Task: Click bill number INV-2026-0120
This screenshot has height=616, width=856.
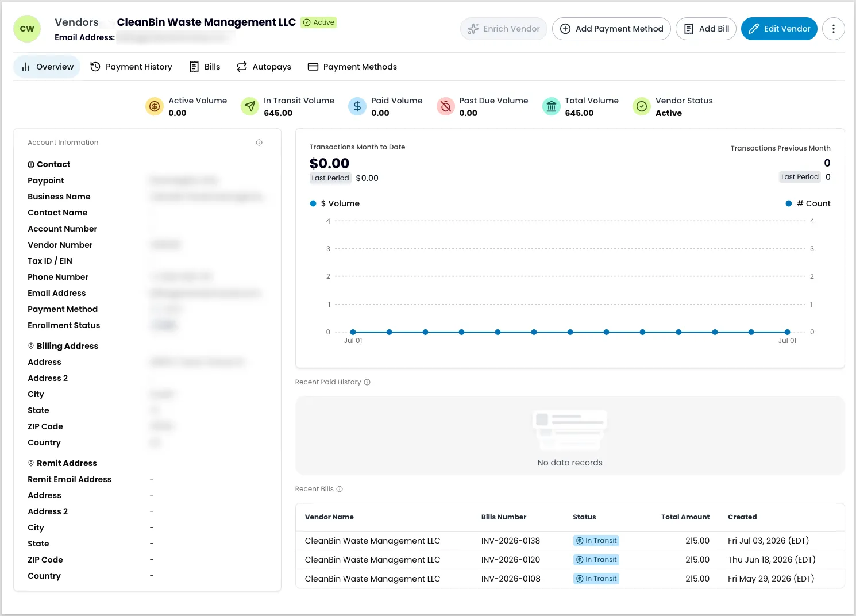Action: [x=511, y=560]
